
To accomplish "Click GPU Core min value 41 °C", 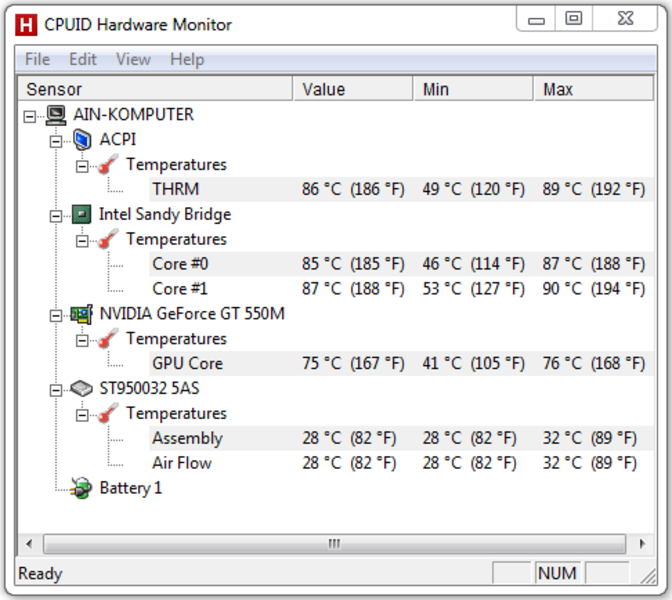I will tap(442, 364).
